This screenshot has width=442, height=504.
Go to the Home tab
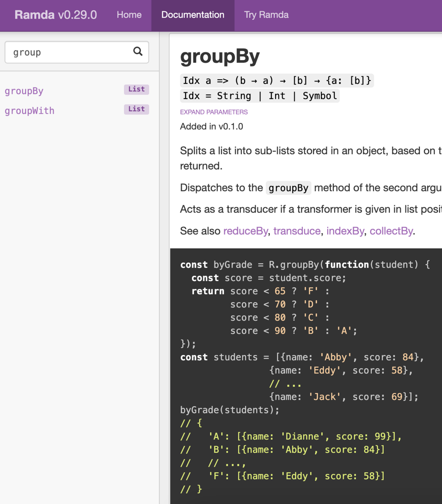coord(129,15)
